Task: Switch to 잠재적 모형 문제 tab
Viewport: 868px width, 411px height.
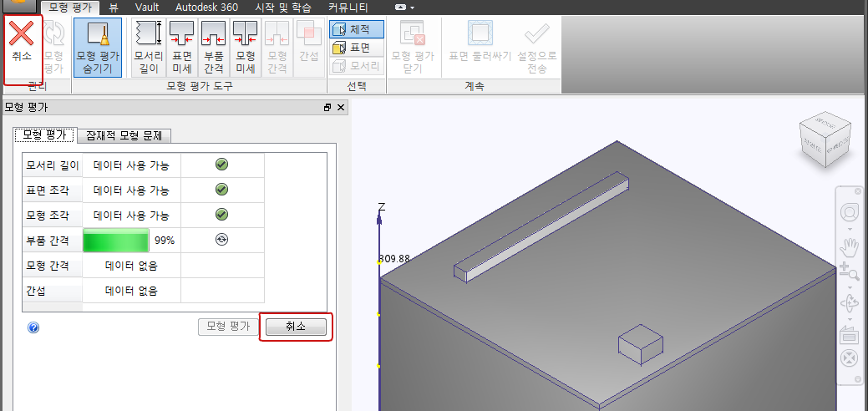Action: [x=124, y=135]
